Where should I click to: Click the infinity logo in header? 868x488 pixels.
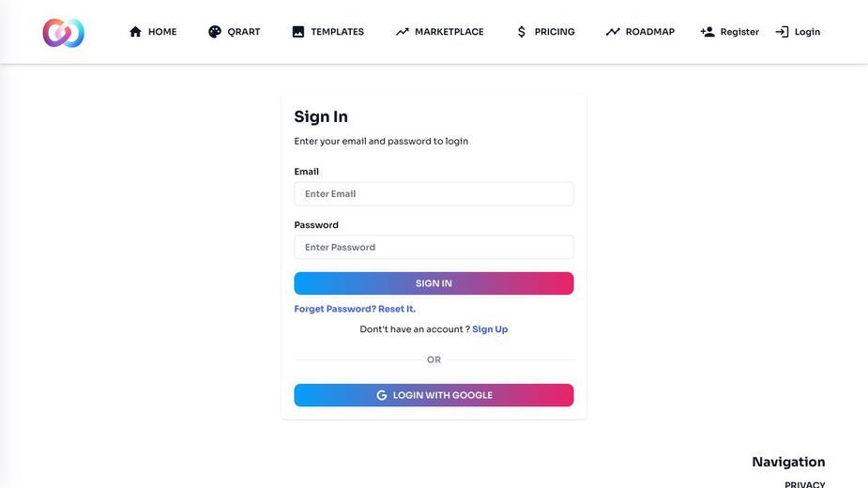point(64,33)
